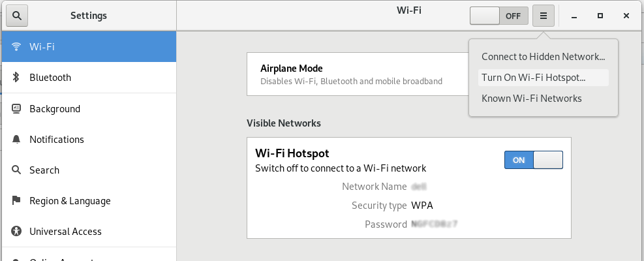
Task: Turn off the Wi-Fi Hotspot ON switch
Action: click(534, 160)
